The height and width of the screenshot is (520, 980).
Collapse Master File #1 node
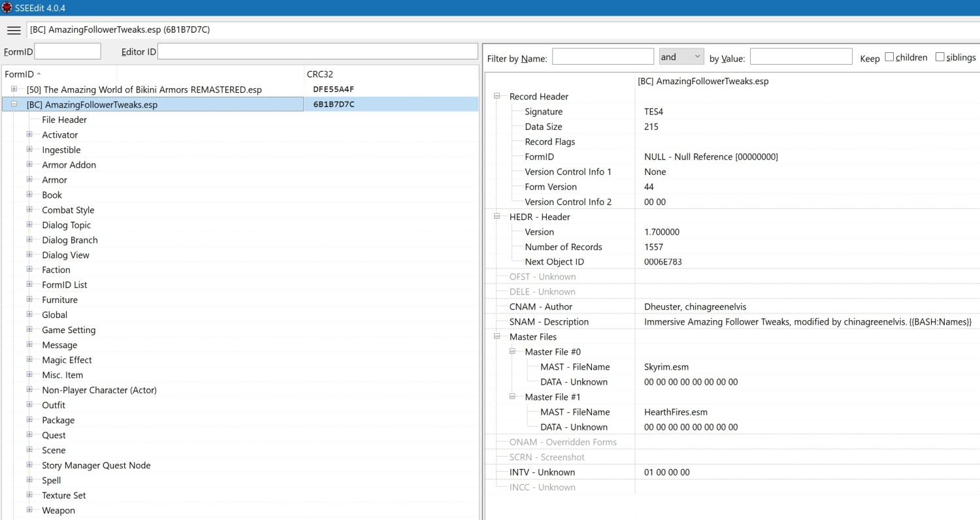pos(513,397)
